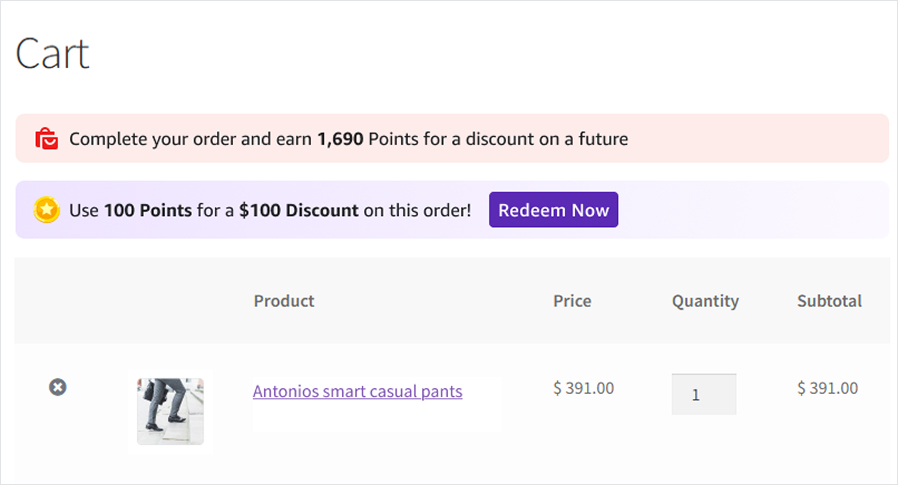Click the $391.00 value under Subtotal

click(827, 388)
